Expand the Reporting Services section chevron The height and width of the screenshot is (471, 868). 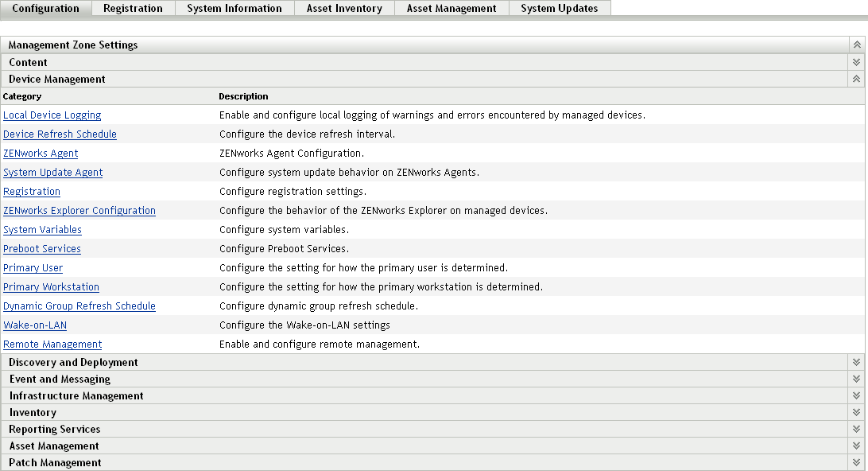click(856, 429)
